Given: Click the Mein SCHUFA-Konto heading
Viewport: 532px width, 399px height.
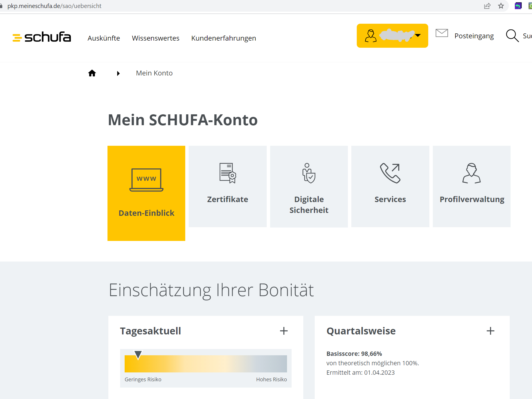Looking at the screenshot, I should (x=183, y=120).
